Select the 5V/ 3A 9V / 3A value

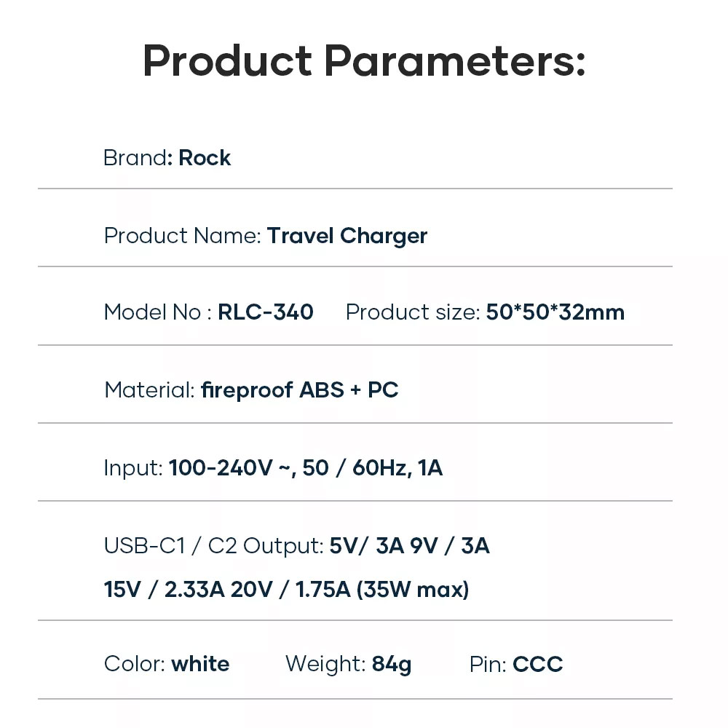tap(410, 546)
